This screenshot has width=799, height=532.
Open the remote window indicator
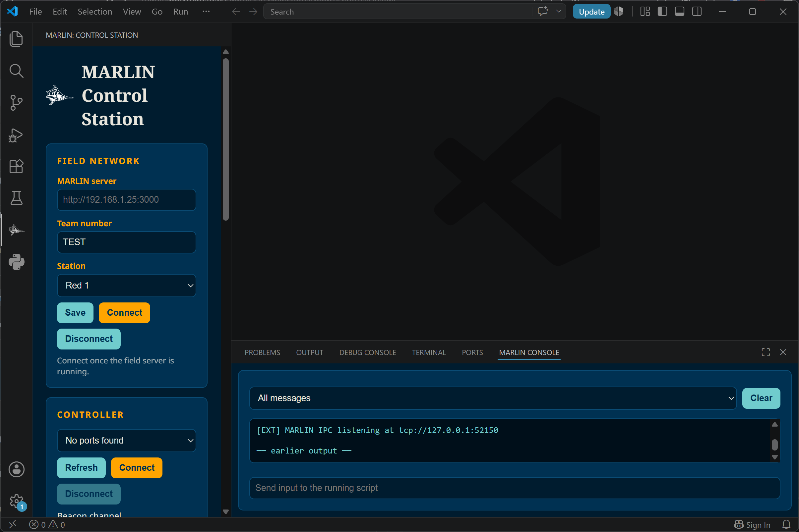(x=12, y=524)
